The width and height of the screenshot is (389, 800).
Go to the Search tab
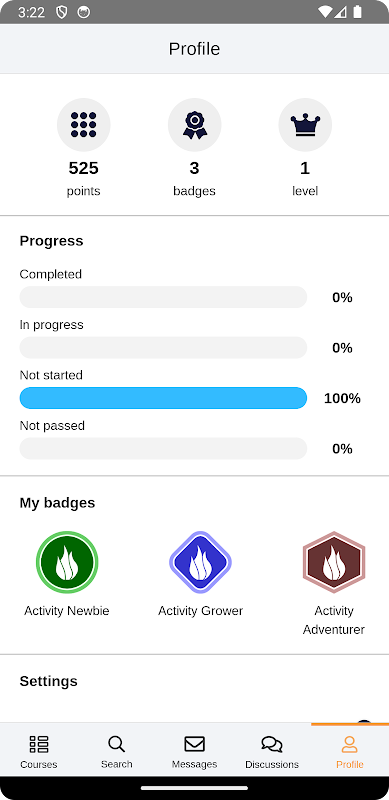click(116, 752)
